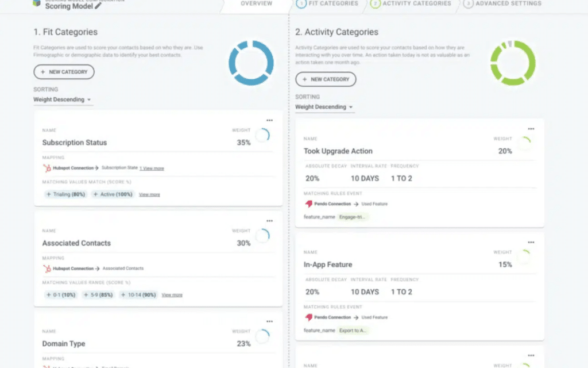The image size is (588, 368).
Task: Click the plus icon on the Active (100%) chip
Action: click(x=95, y=194)
